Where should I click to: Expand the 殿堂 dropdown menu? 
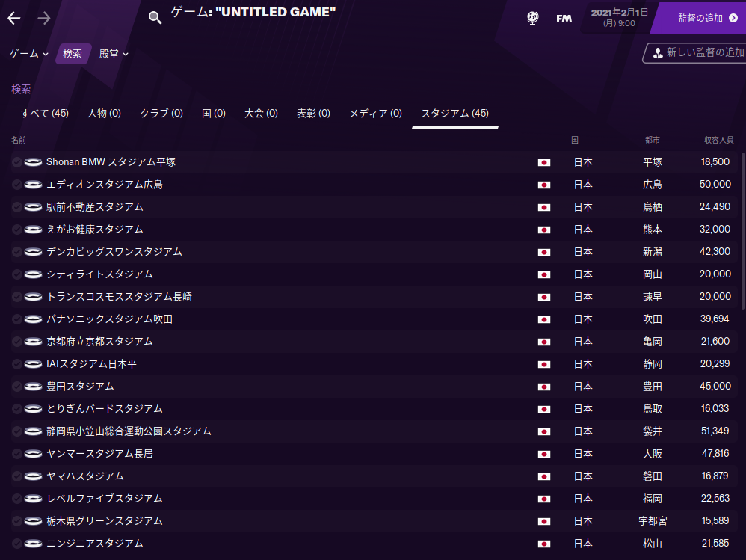[114, 54]
